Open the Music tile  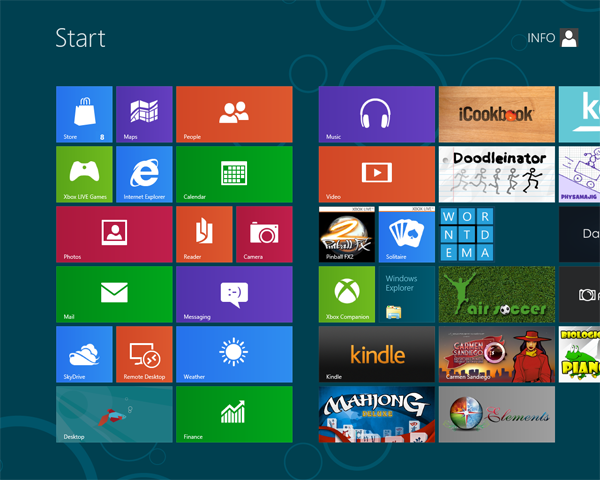(x=377, y=114)
